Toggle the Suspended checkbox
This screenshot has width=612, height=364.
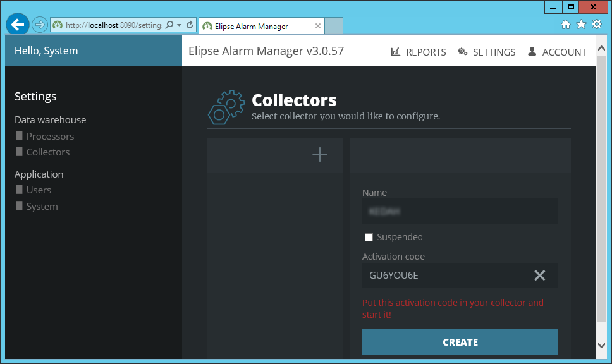[x=369, y=238]
